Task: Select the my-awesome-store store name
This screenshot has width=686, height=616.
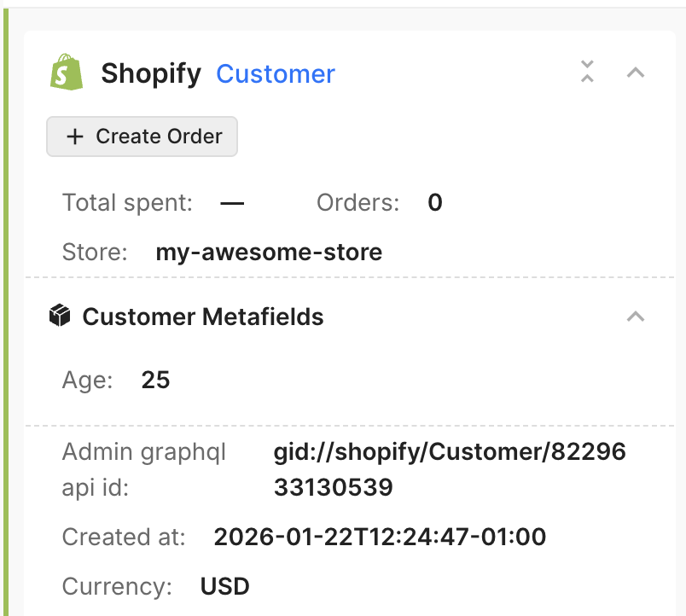Action: point(269,253)
